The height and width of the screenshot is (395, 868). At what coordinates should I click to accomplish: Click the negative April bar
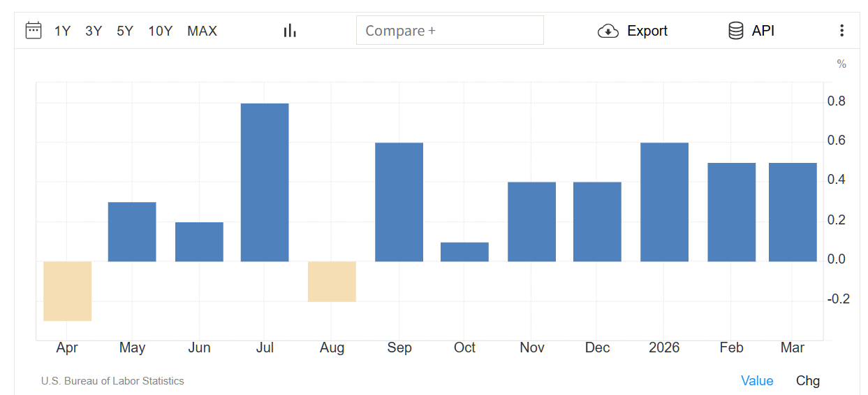[x=68, y=291]
